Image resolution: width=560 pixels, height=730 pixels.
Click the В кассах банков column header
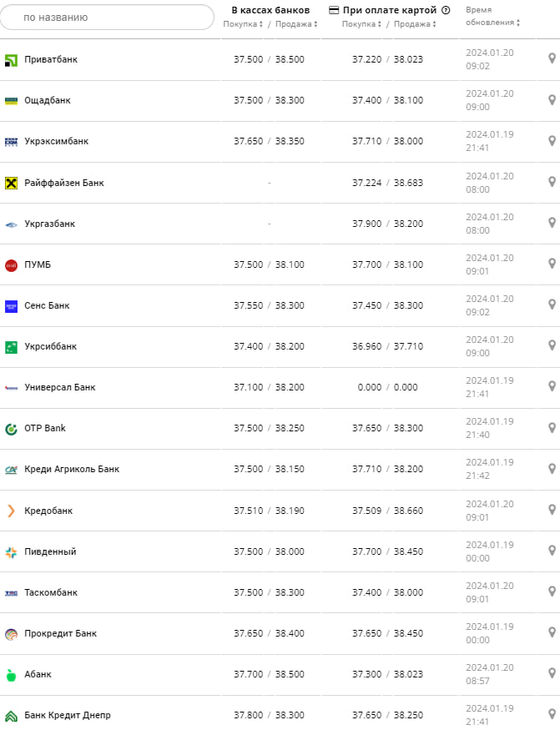(x=270, y=10)
